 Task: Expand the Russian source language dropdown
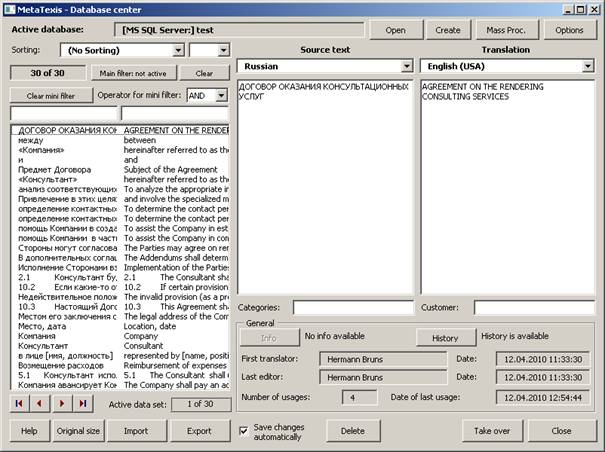tap(406, 66)
